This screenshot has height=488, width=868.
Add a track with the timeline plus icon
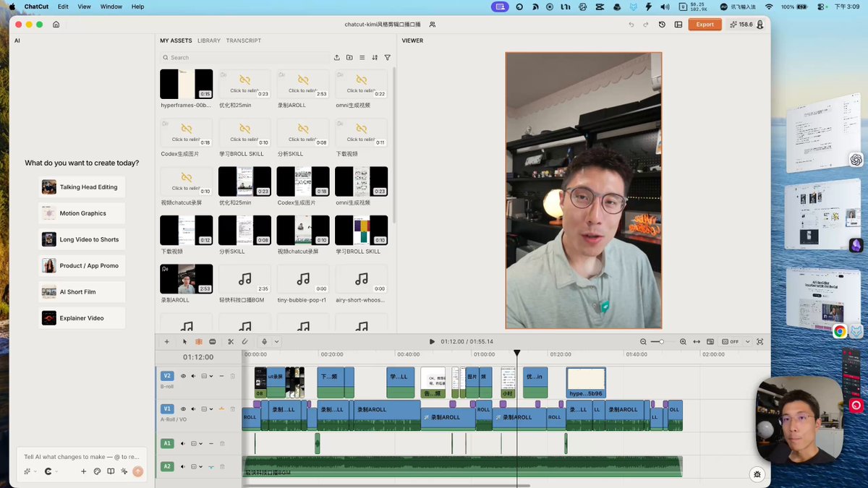pyautogui.click(x=166, y=341)
